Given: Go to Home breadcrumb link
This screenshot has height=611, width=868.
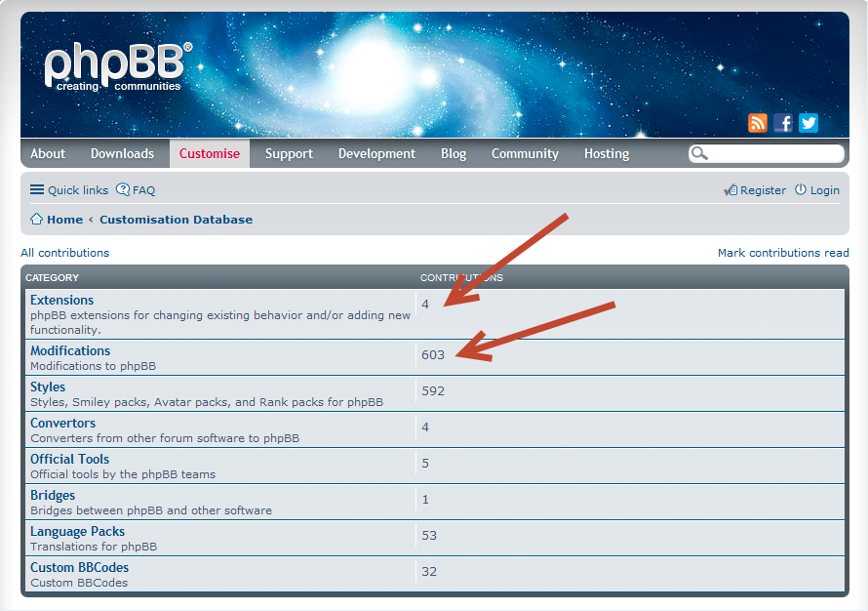Looking at the screenshot, I should tap(64, 220).
